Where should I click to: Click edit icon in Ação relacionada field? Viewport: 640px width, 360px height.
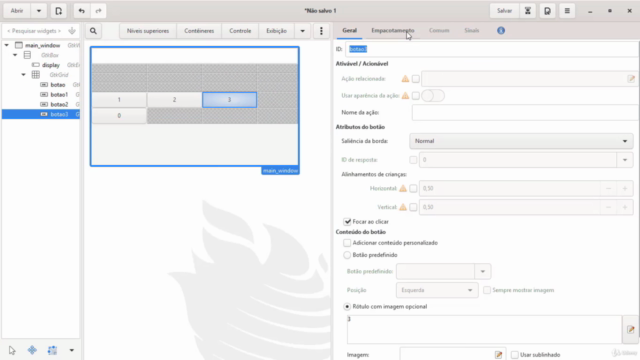click(x=631, y=79)
